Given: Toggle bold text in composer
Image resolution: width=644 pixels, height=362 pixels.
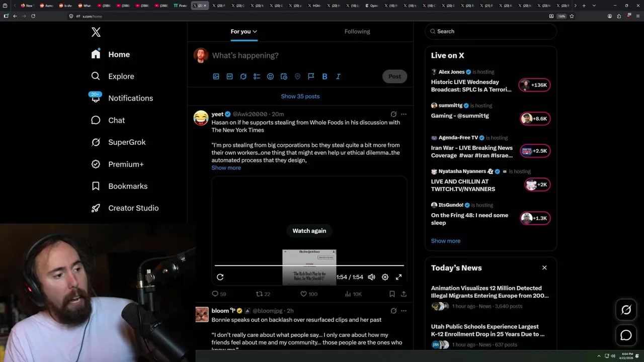Looking at the screenshot, I should tap(325, 76).
